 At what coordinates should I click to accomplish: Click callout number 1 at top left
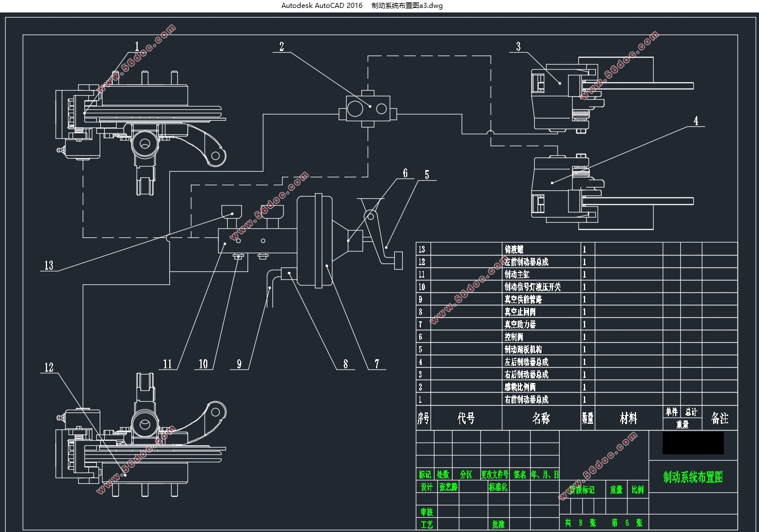(137, 46)
